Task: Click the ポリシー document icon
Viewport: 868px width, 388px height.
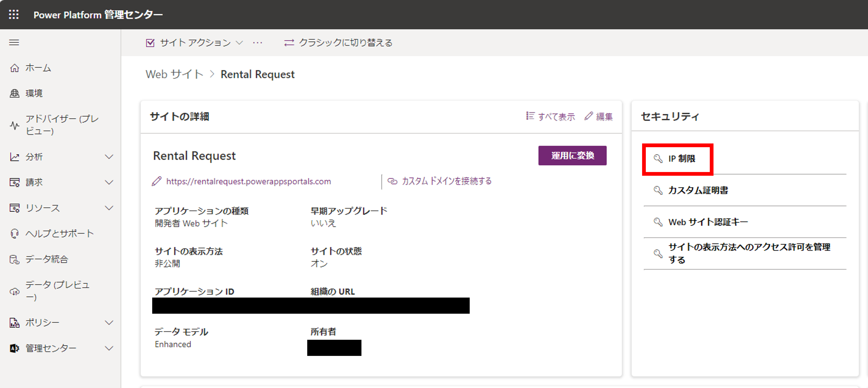Action: coord(15,323)
